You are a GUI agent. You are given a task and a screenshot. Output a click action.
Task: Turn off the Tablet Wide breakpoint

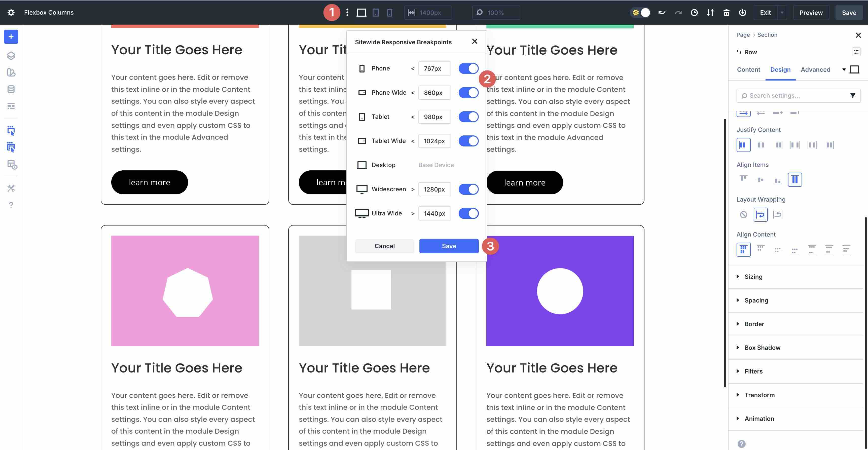coord(468,141)
